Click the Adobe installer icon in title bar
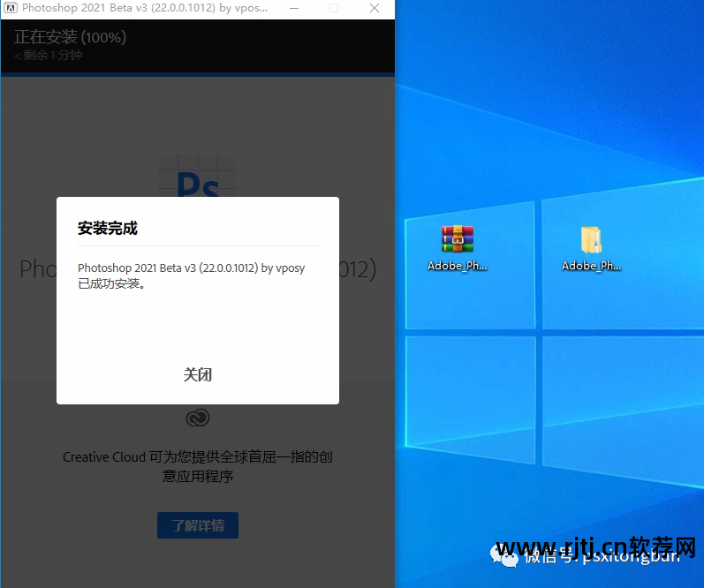Viewport: 704px width, 588px height. coord(11,8)
